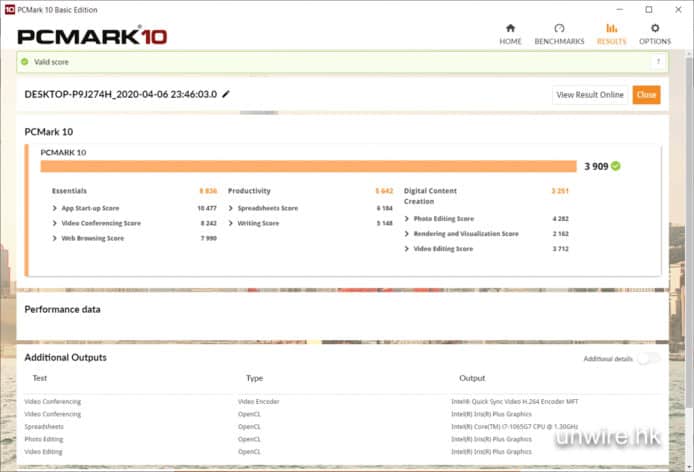
Task: Click the Digital Content Creation heading
Action: click(430, 196)
